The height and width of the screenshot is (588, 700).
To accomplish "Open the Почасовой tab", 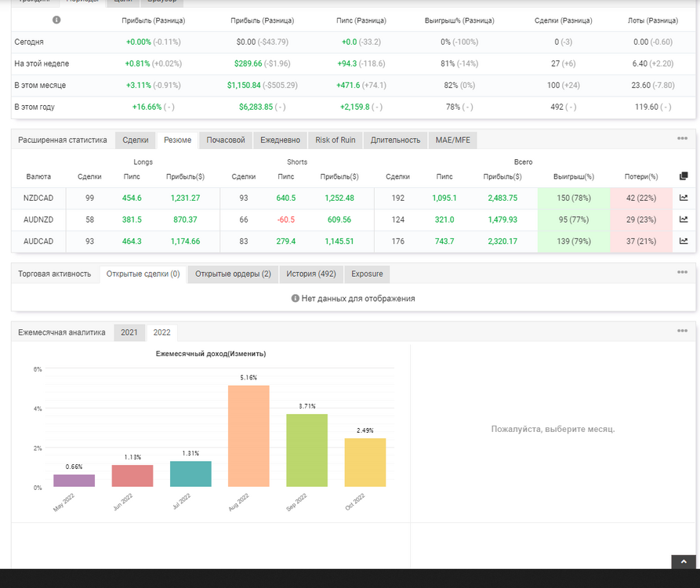I will pos(226,140).
